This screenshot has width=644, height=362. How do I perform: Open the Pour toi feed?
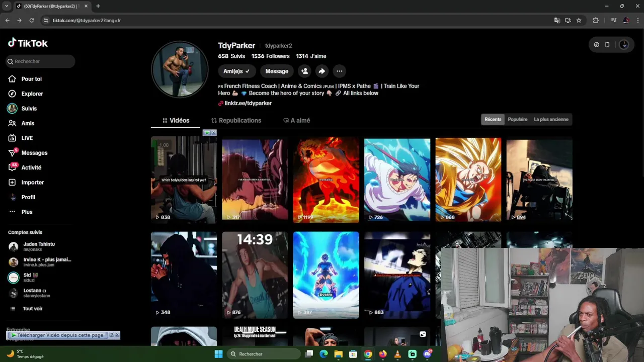31,79
